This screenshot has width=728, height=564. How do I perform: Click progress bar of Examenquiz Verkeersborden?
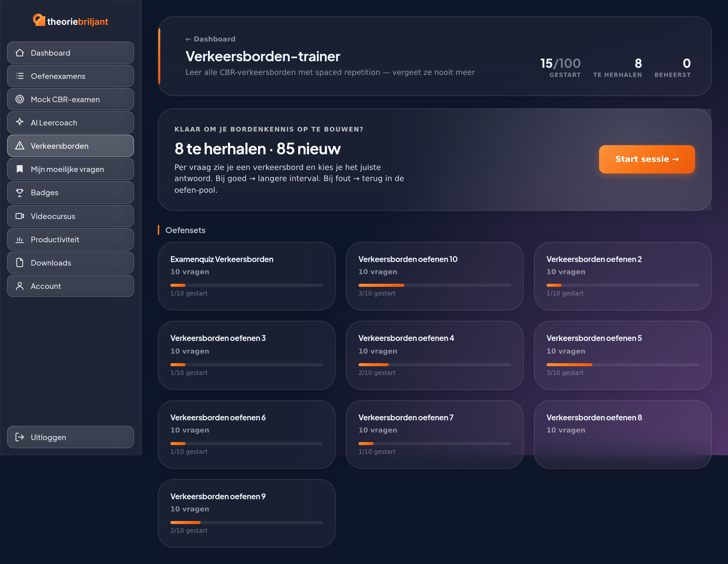point(247,285)
